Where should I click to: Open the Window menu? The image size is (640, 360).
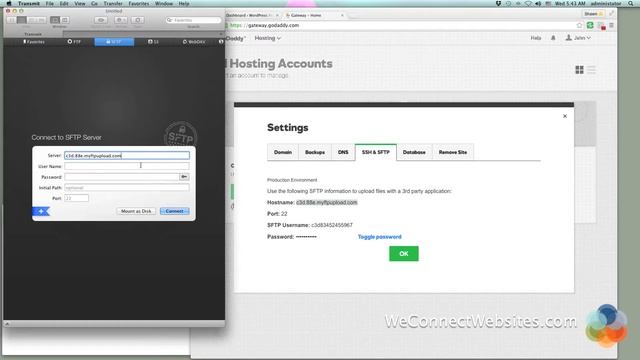pos(164,3)
